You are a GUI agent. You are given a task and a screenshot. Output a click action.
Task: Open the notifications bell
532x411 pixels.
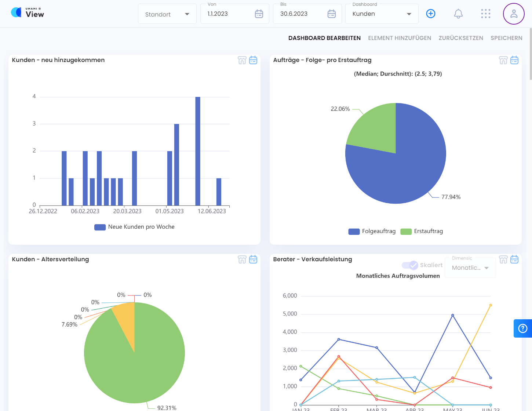tap(458, 14)
